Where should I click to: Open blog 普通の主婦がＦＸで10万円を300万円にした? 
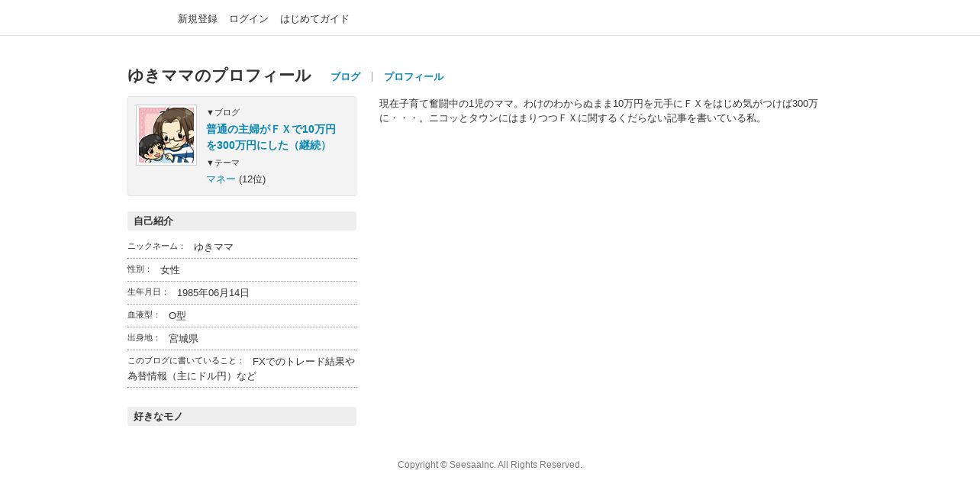coord(271,137)
